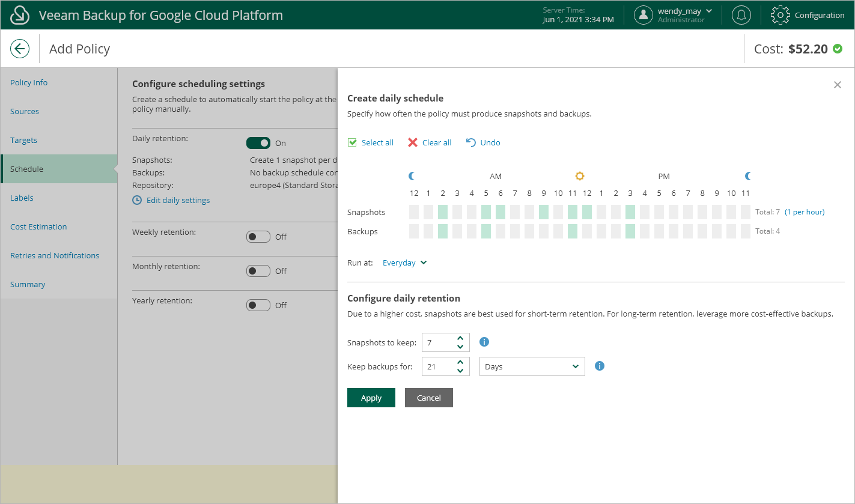Select the Backups 7 PM hour cell
This screenshot has height=504, width=855.
coord(688,231)
